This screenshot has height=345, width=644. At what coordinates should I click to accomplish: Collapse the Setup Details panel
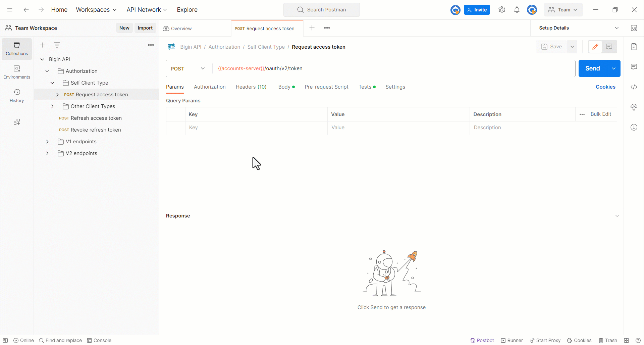617,28
